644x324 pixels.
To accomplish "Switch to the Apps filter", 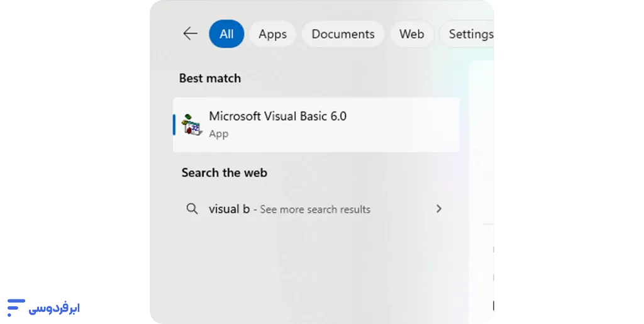I will [x=272, y=34].
